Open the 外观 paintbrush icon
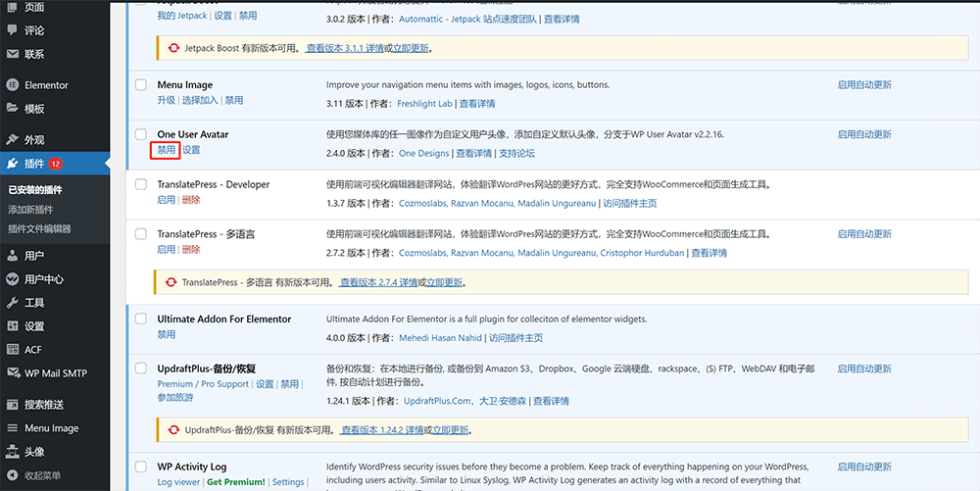The height and width of the screenshot is (491, 980). (12, 140)
